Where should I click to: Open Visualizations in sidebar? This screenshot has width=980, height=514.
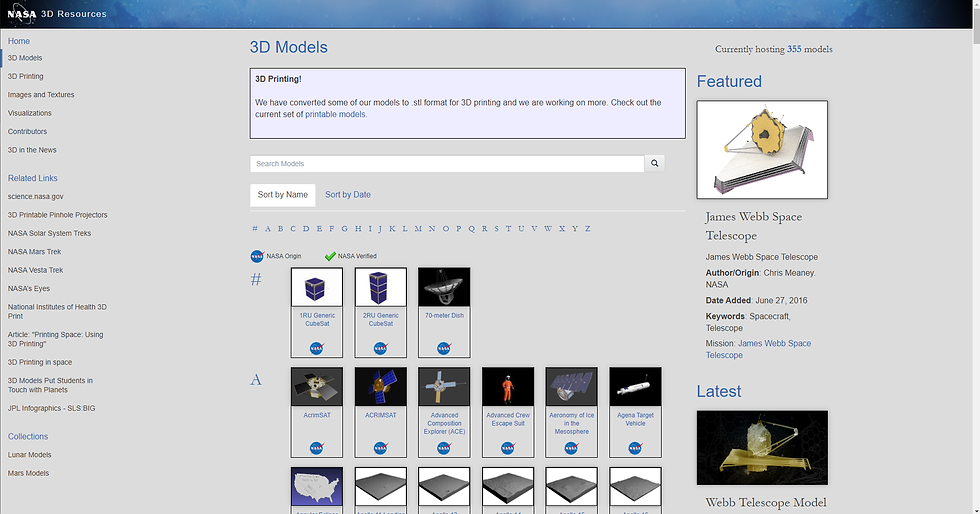(29, 113)
